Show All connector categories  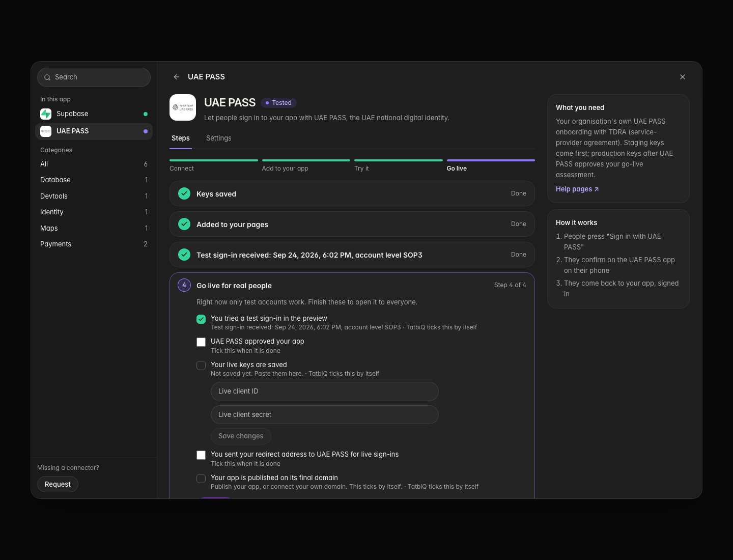[94, 164]
